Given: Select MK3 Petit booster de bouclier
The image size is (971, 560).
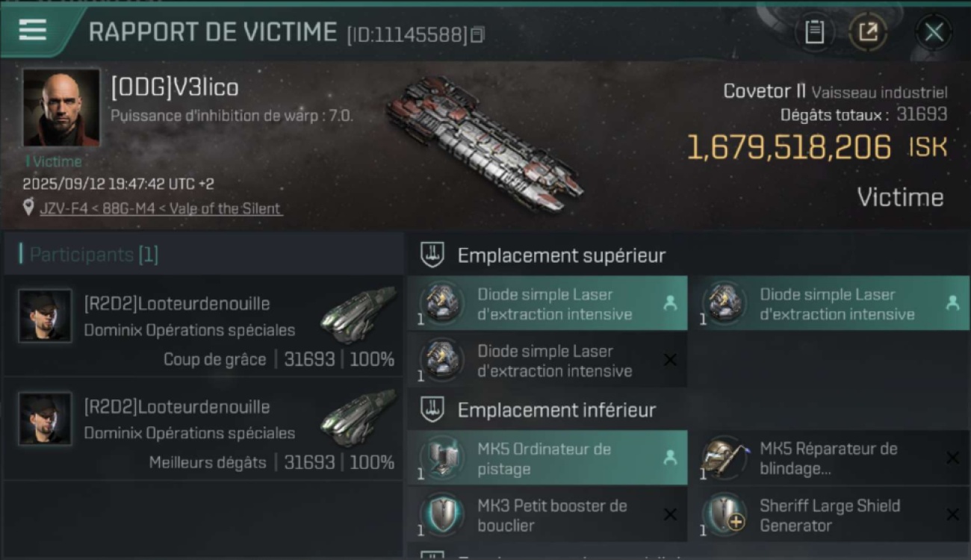Looking at the screenshot, I should point(547,515).
